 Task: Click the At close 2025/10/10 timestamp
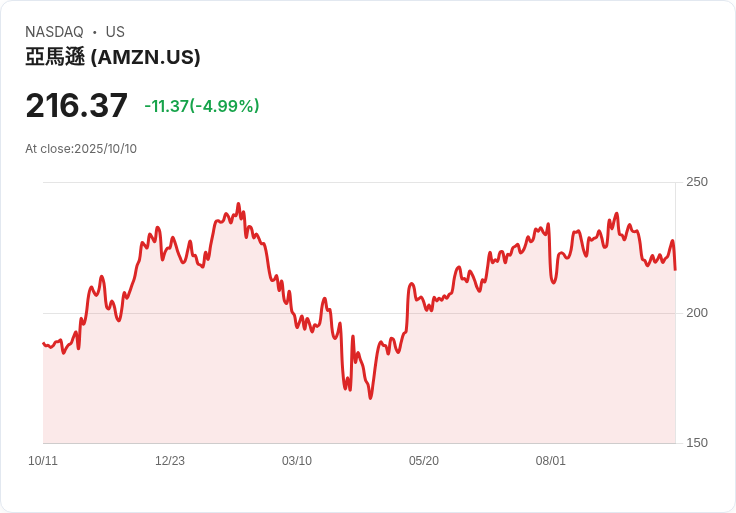[81, 149]
